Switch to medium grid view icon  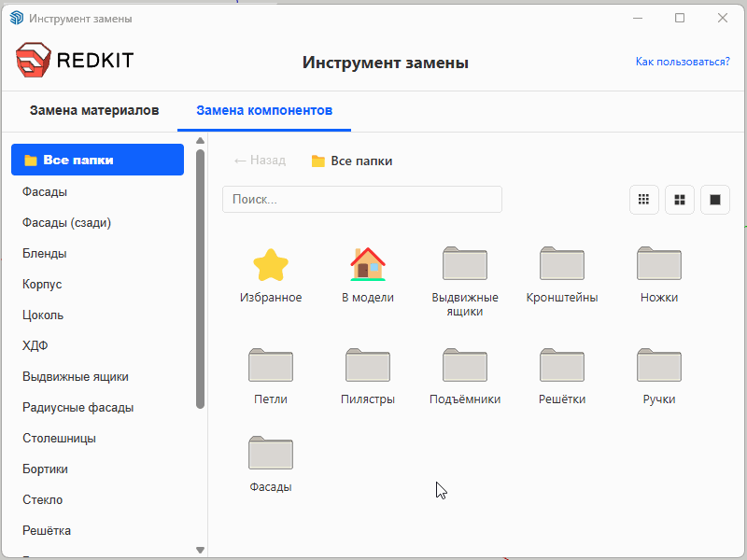click(x=680, y=200)
